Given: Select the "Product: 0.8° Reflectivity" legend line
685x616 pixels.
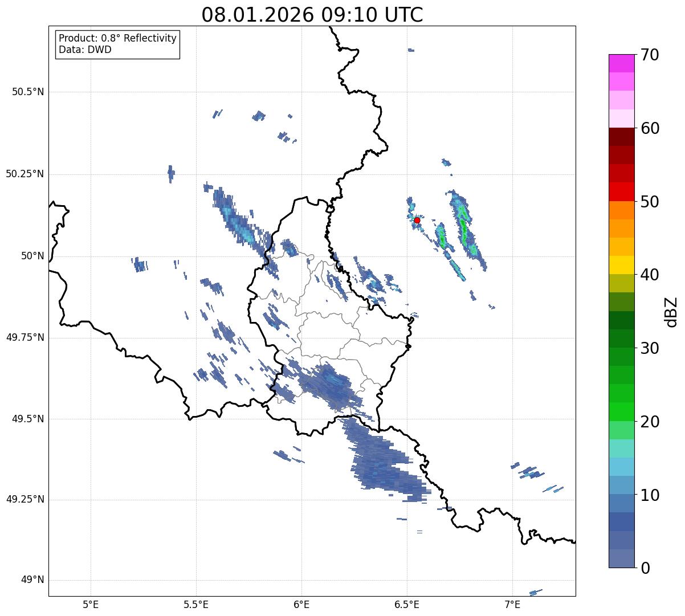Looking at the screenshot, I should [x=118, y=38].
